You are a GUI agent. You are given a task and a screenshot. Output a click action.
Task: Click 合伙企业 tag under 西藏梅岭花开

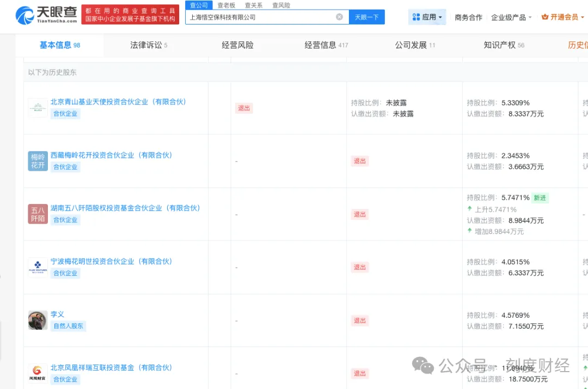coord(65,167)
